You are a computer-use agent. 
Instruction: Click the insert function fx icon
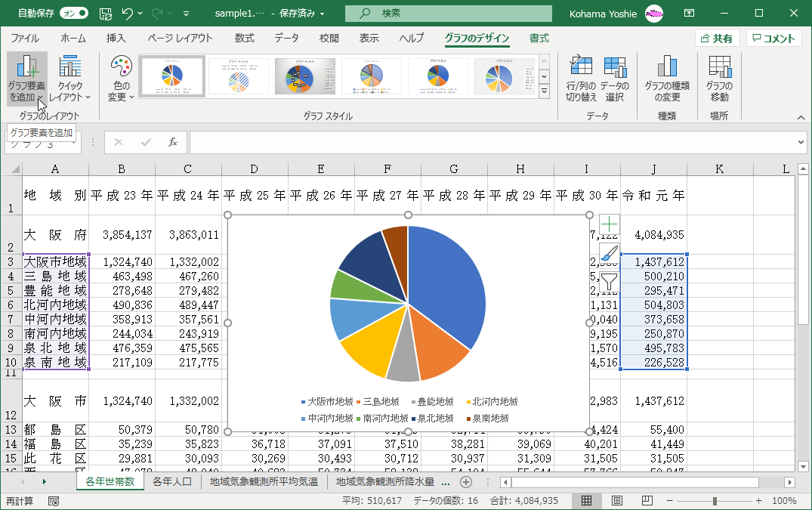coord(173,142)
